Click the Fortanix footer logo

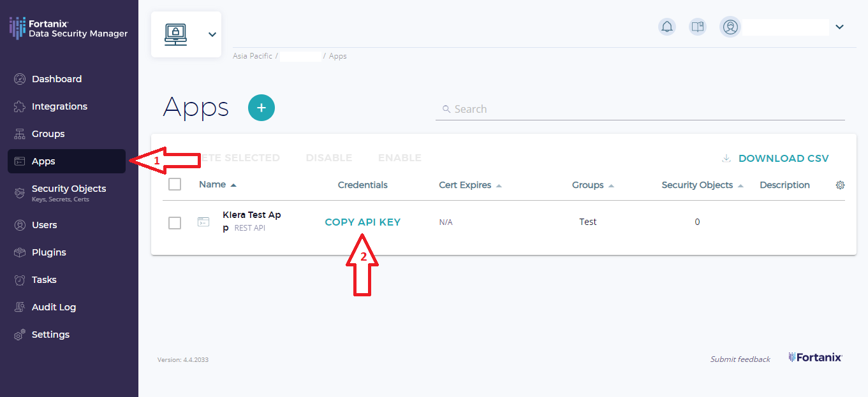point(816,357)
